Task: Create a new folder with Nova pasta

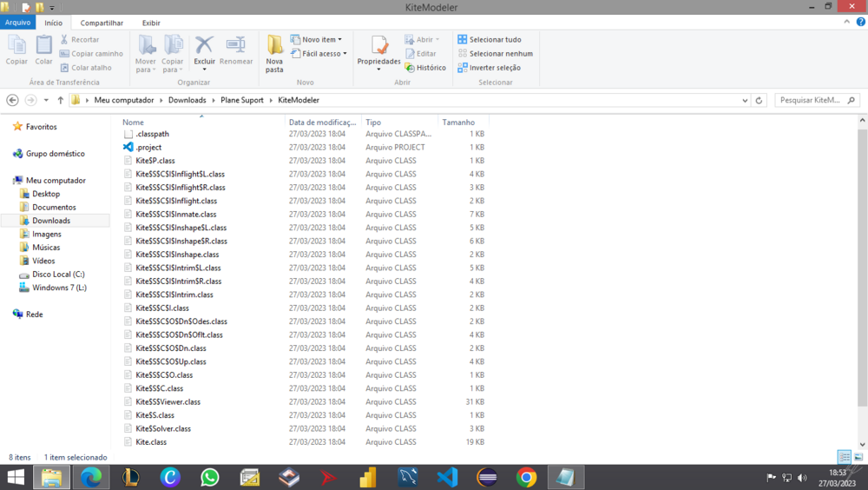Action: 274,52
